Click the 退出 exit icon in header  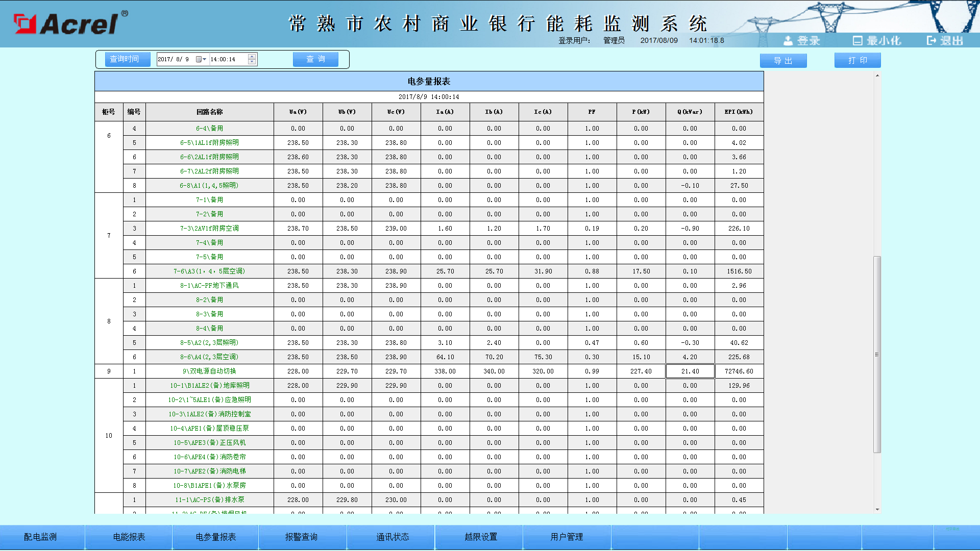pyautogui.click(x=932, y=40)
